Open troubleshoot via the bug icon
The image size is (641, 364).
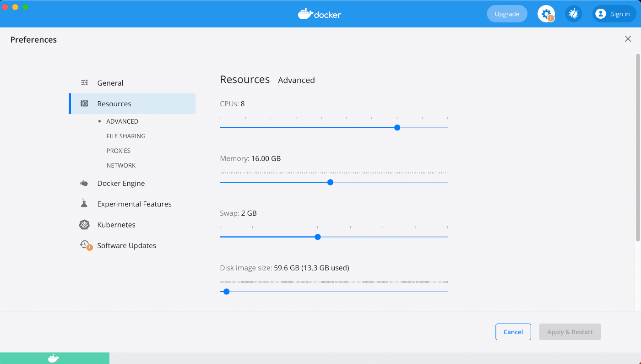click(x=573, y=14)
